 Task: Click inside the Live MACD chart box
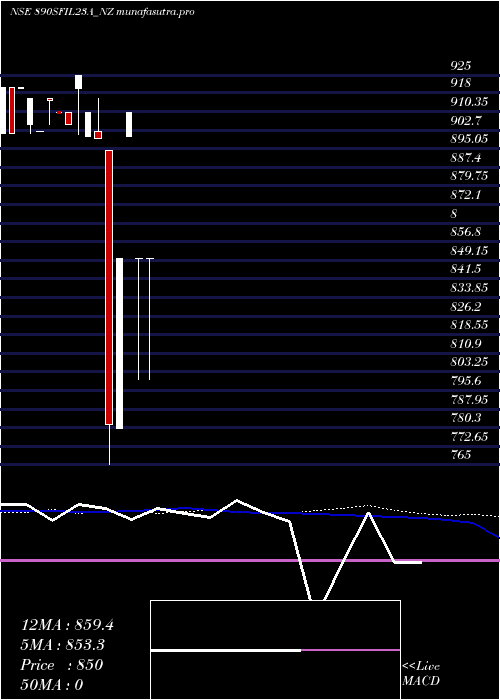pyautogui.click(x=275, y=650)
